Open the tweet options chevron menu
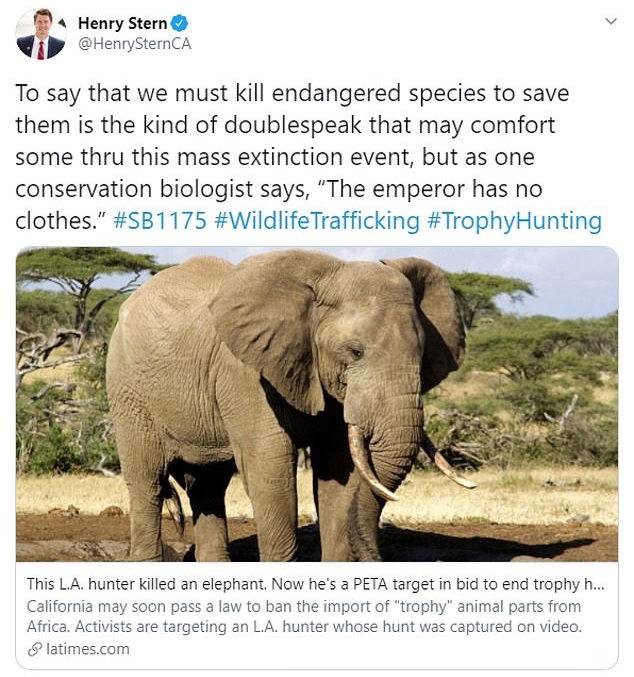The width and height of the screenshot is (634, 677). tap(610, 21)
